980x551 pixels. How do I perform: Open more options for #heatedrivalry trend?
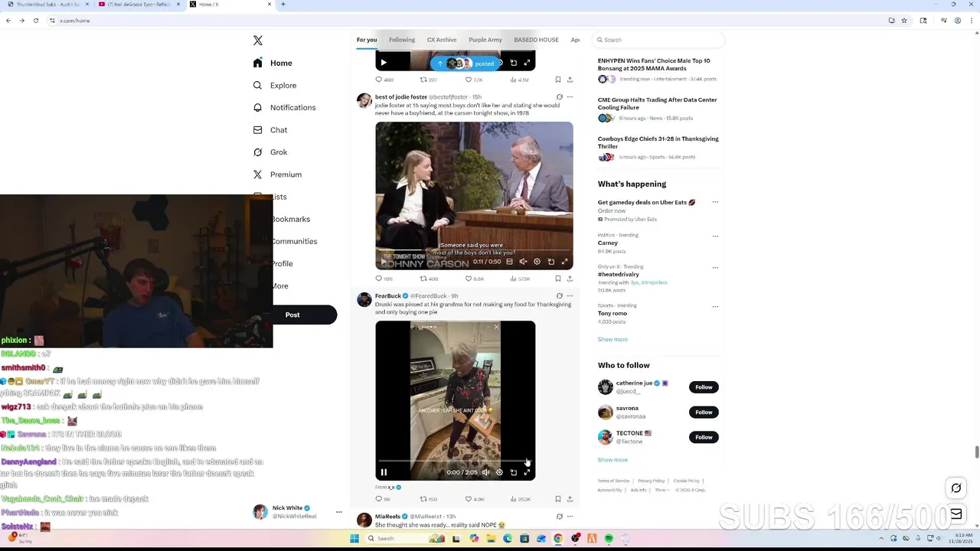pyautogui.click(x=715, y=267)
